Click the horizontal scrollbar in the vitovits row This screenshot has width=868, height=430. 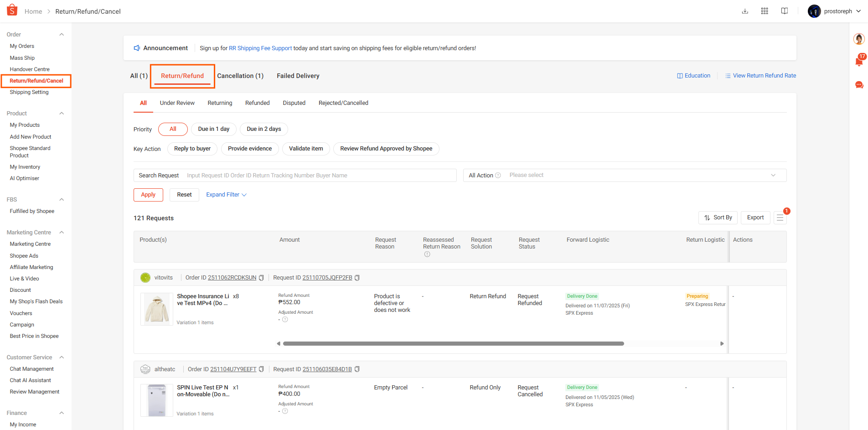coord(453,344)
